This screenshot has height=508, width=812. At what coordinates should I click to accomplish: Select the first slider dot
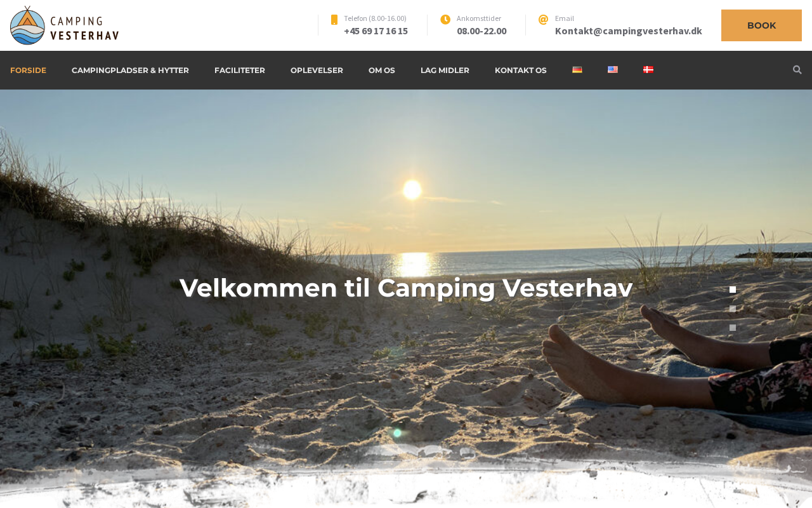tap(733, 290)
